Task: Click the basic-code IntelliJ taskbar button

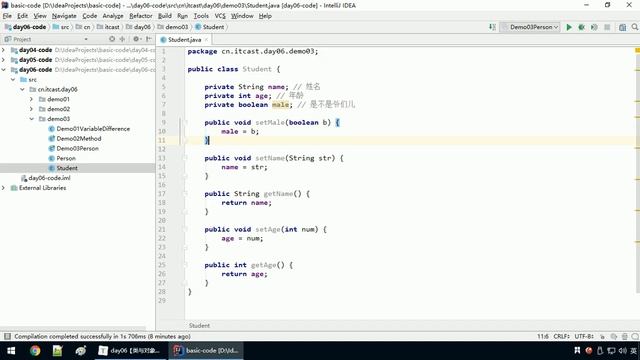Action: [x=206, y=351]
